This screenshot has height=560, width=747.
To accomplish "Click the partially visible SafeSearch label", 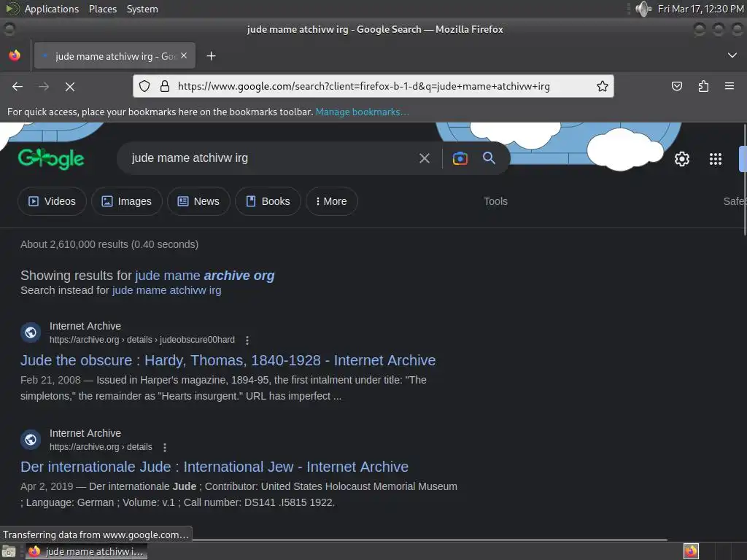I will click(735, 201).
